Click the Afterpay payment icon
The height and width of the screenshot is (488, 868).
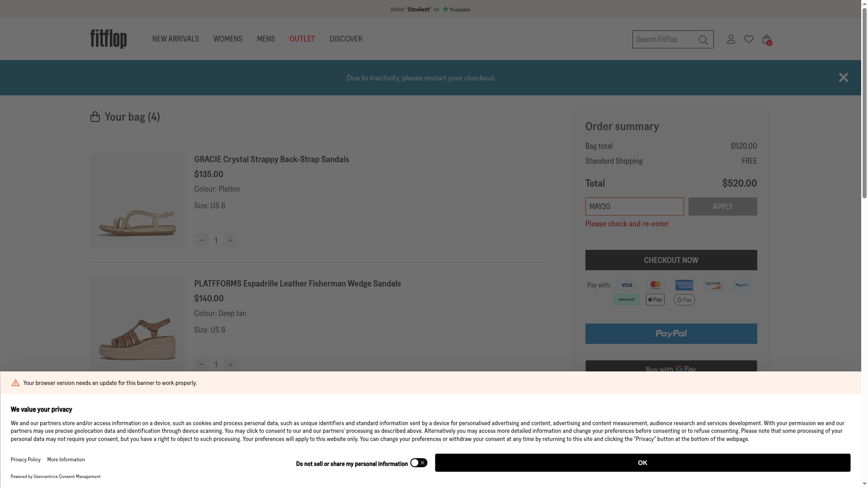tap(627, 300)
